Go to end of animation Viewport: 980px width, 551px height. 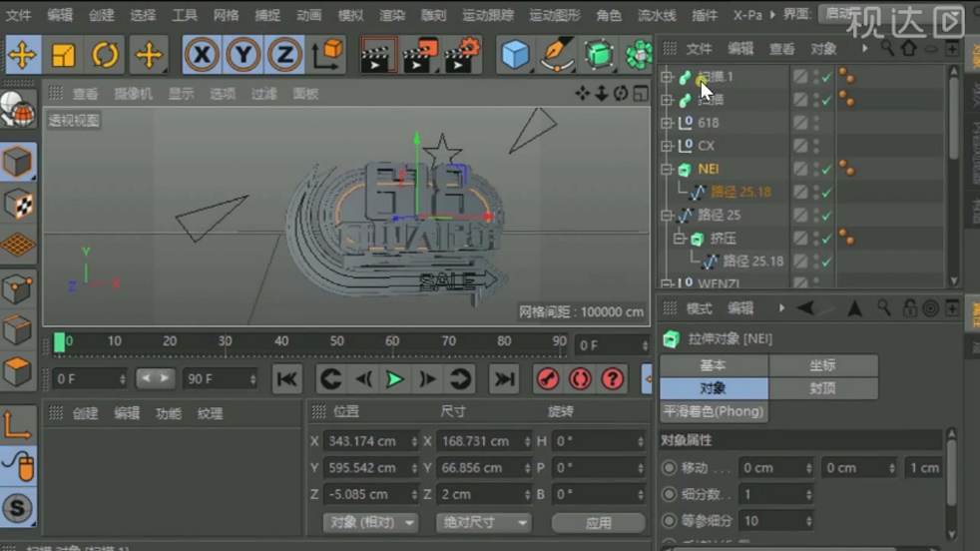coord(504,379)
